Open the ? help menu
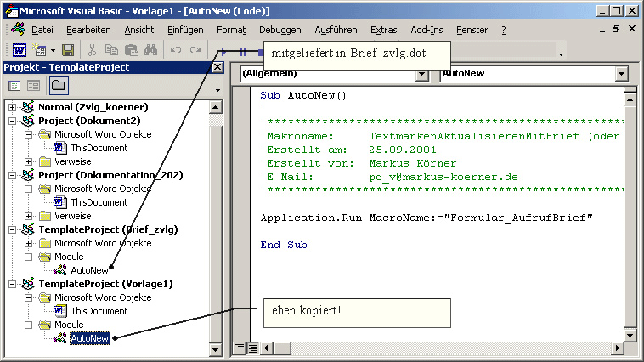 coord(504,30)
